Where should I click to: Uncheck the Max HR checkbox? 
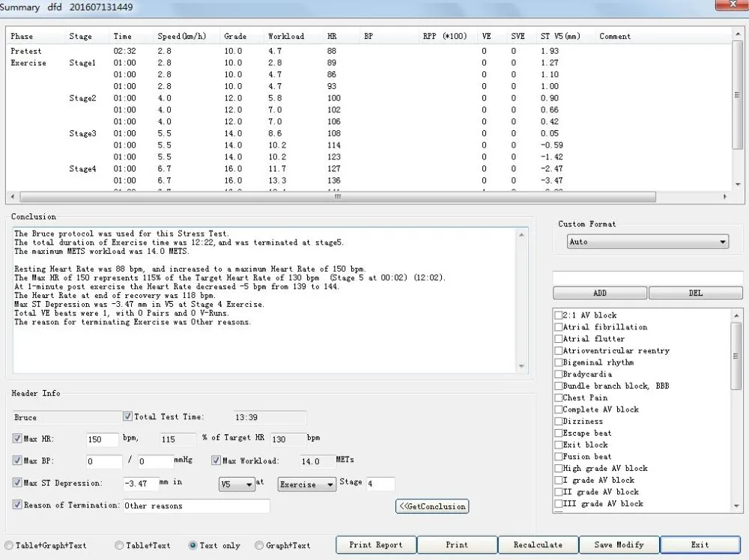click(18, 439)
